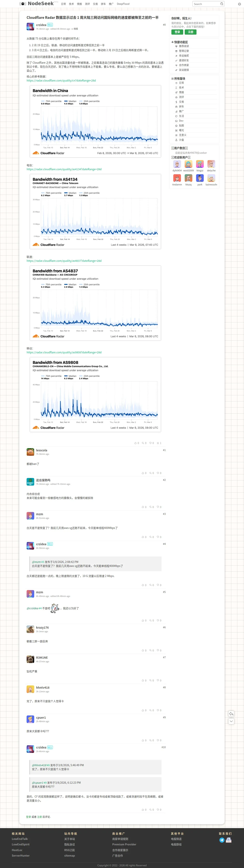Click the @mzm #3 quote reference
The image size is (244, 868).
tap(38, 562)
